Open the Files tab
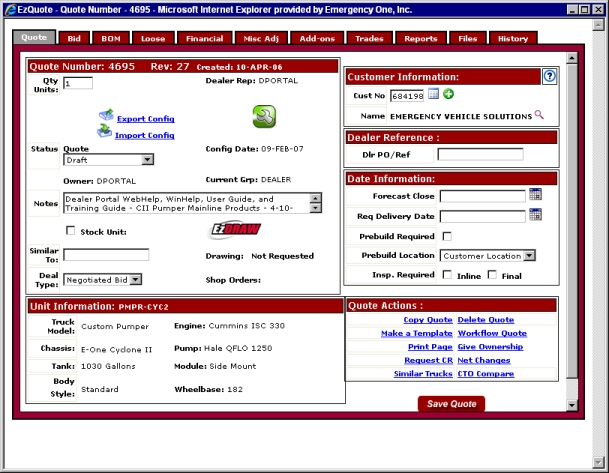Screen dimensions: 609x473 tap(468, 38)
